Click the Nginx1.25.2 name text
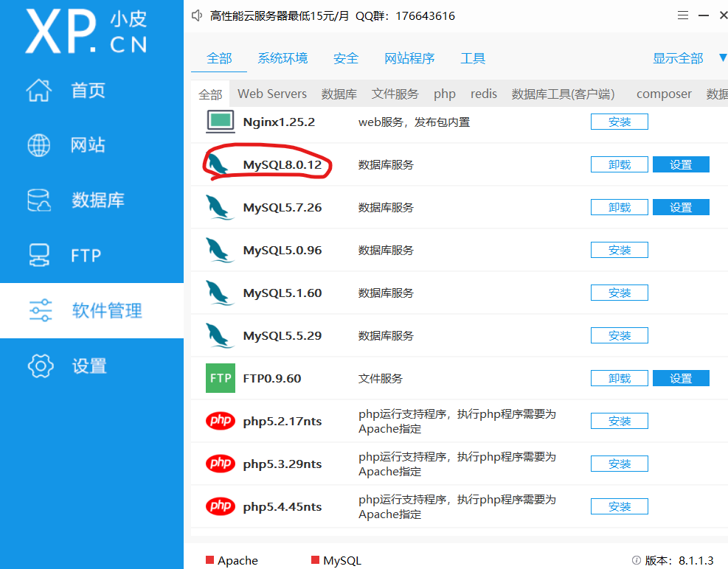728x569 pixels. 279,122
